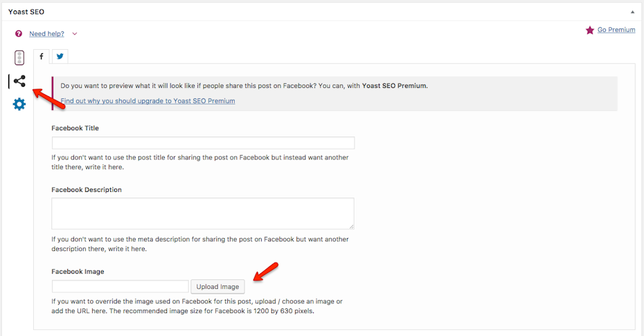Click inside the Facebook Description textarea
The height and width of the screenshot is (336, 644).
point(203,213)
